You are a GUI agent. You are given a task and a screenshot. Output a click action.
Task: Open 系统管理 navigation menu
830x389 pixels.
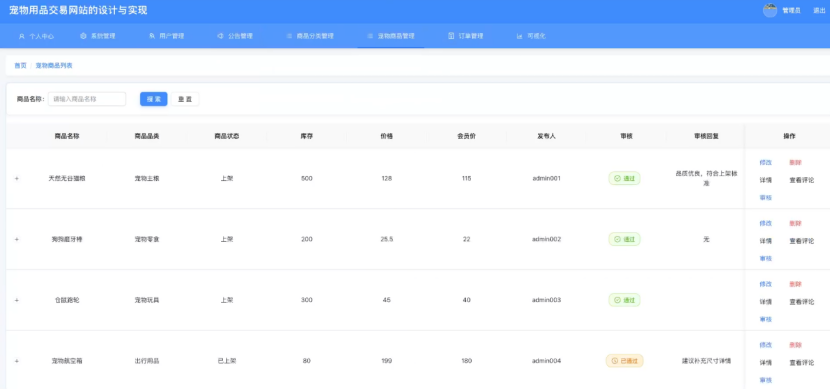(x=97, y=37)
